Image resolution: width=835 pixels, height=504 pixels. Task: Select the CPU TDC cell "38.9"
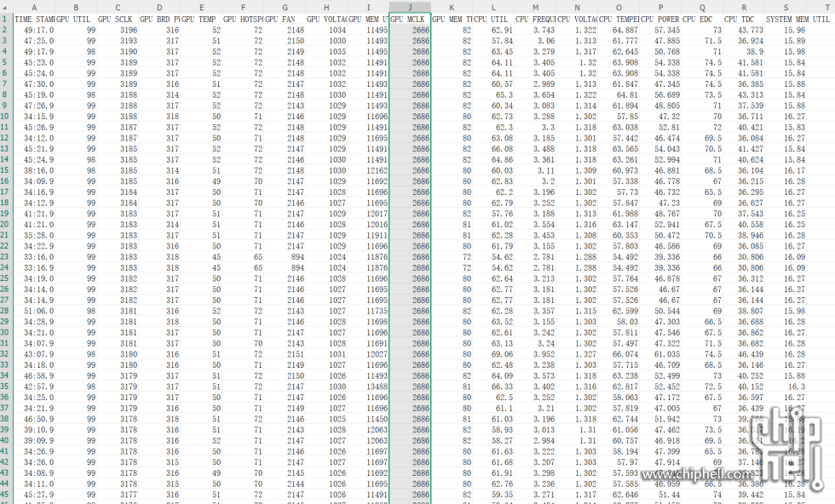(744, 52)
